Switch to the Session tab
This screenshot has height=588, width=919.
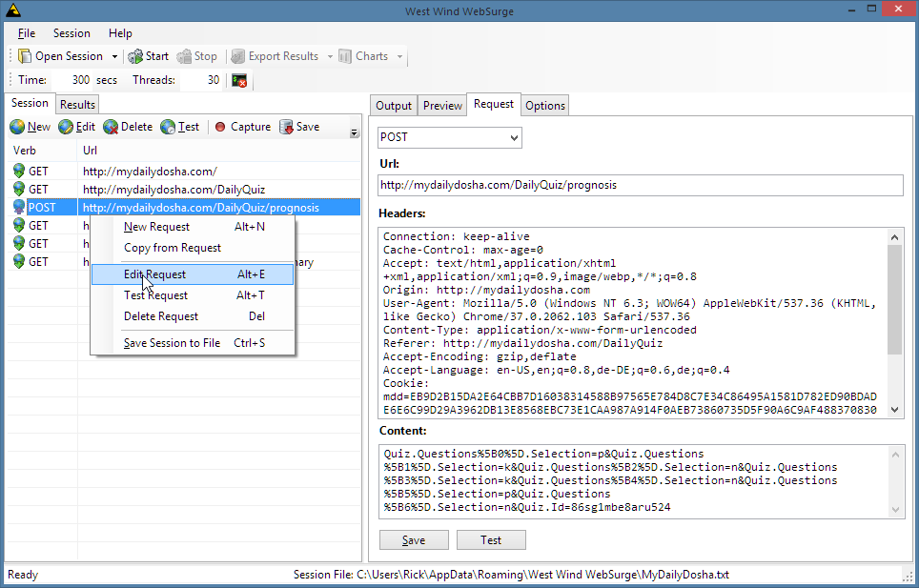tap(30, 103)
